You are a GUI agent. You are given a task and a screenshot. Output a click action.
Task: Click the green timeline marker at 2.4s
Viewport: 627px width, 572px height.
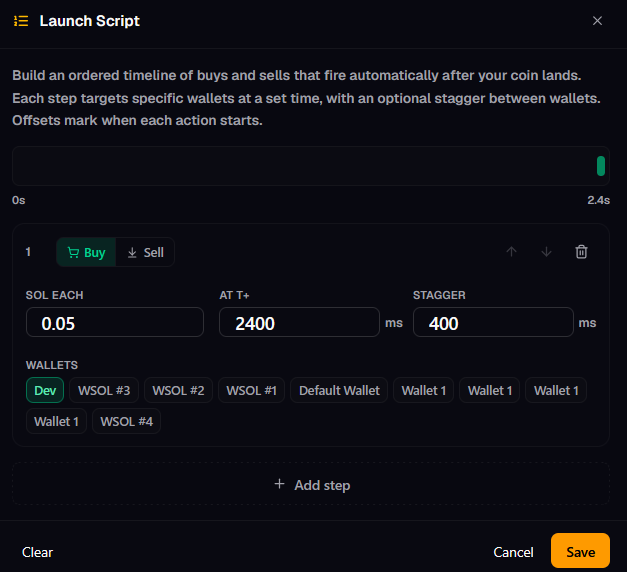point(601,166)
